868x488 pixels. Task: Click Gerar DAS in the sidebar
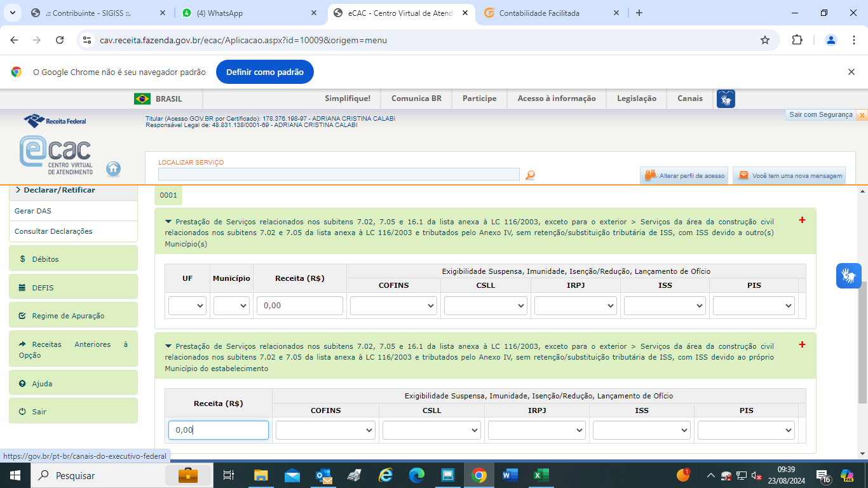click(x=73, y=210)
